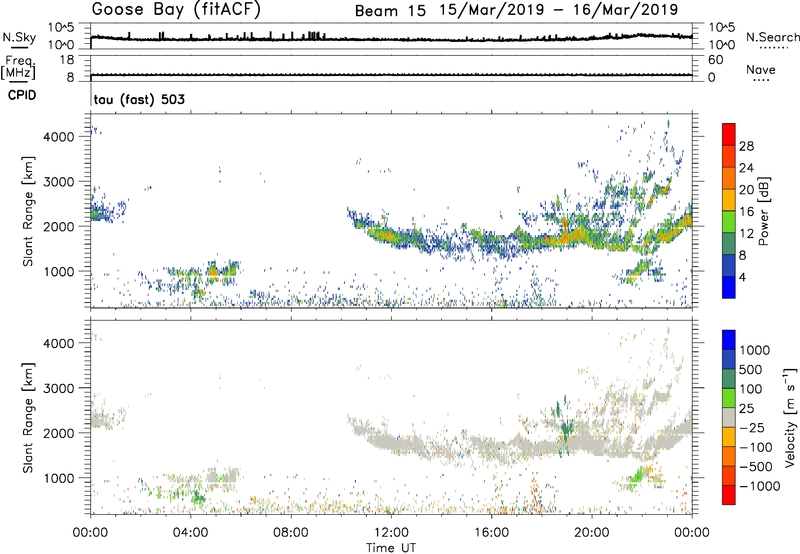Select the "N.Search" legend label

(772, 37)
